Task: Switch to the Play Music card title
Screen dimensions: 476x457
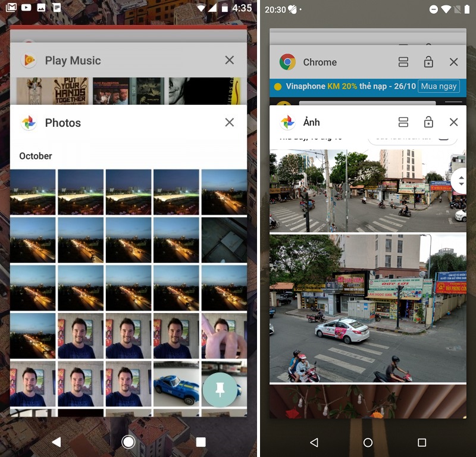Action: 73,61
